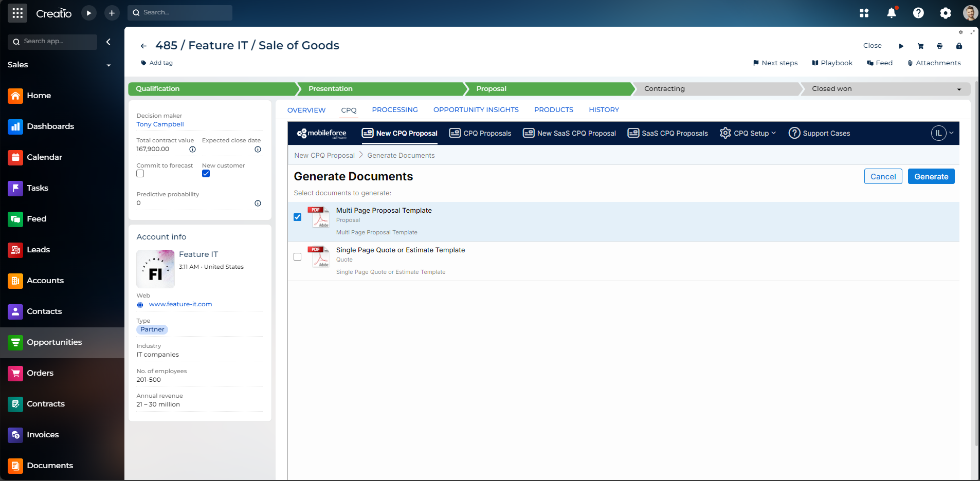Open www.feature-it.com link
The width and height of the screenshot is (980, 481).
point(180,304)
